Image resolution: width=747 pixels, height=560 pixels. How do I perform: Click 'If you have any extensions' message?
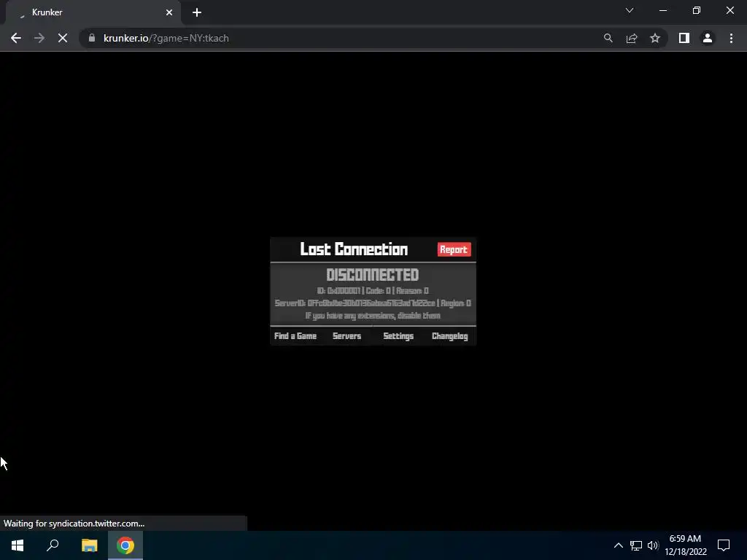pyautogui.click(x=373, y=316)
